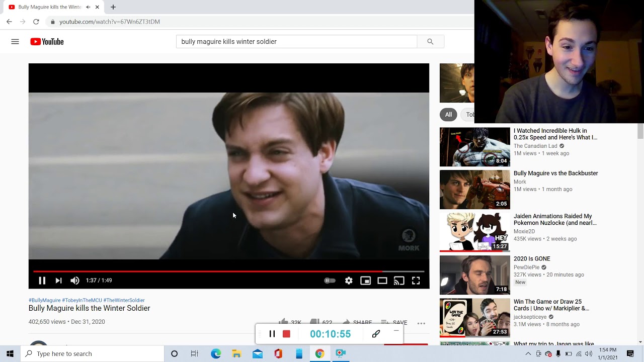Open Win The Game Uno video thumbnail

coord(475,318)
